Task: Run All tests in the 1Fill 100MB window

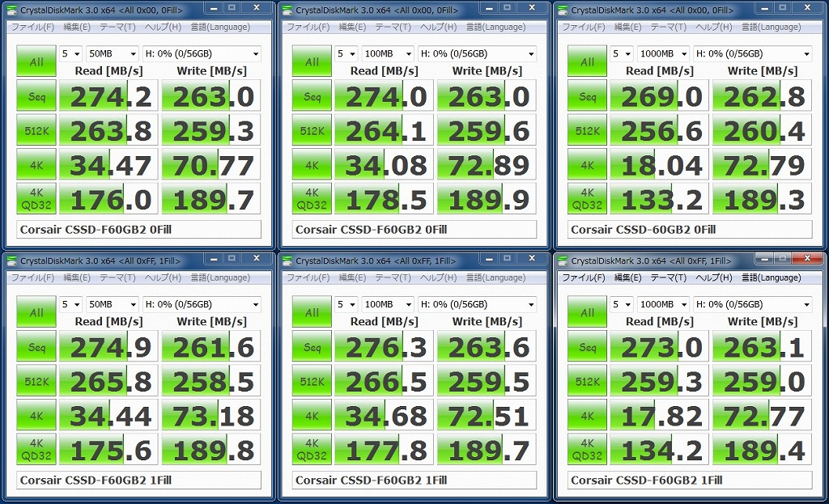Action: [x=312, y=311]
